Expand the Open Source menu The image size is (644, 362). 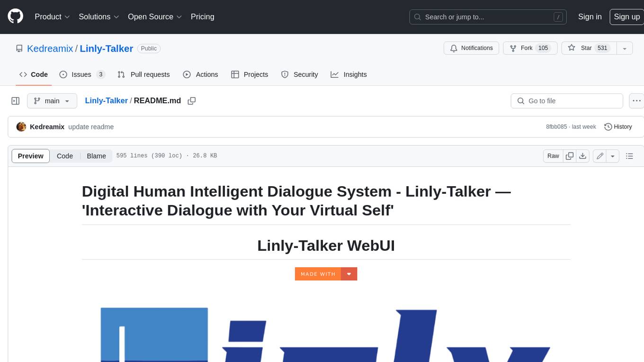[x=155, y=17]
